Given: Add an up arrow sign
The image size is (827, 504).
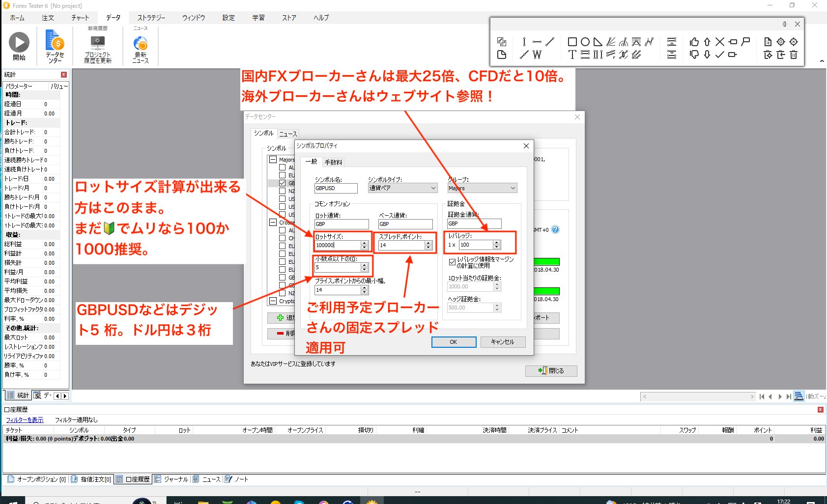Looking at the screenshot, I should click(x=707, y=42).
